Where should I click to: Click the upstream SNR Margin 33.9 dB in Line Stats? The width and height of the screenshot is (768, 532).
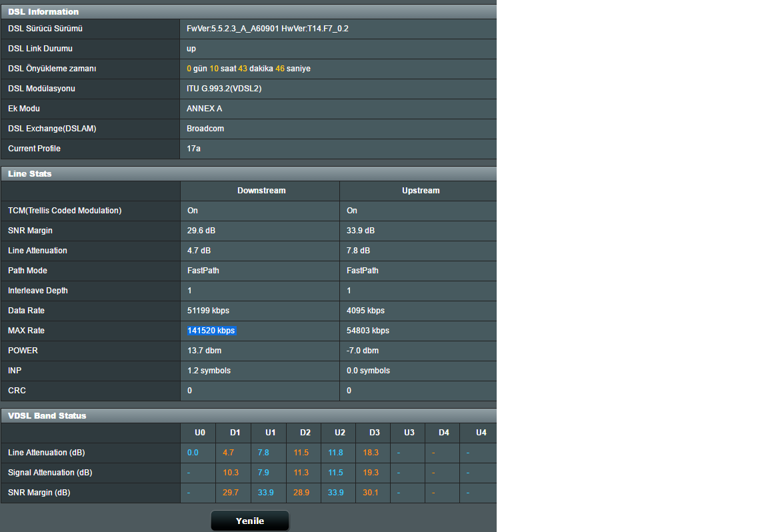pyautogui.click(x=361, y=230)
